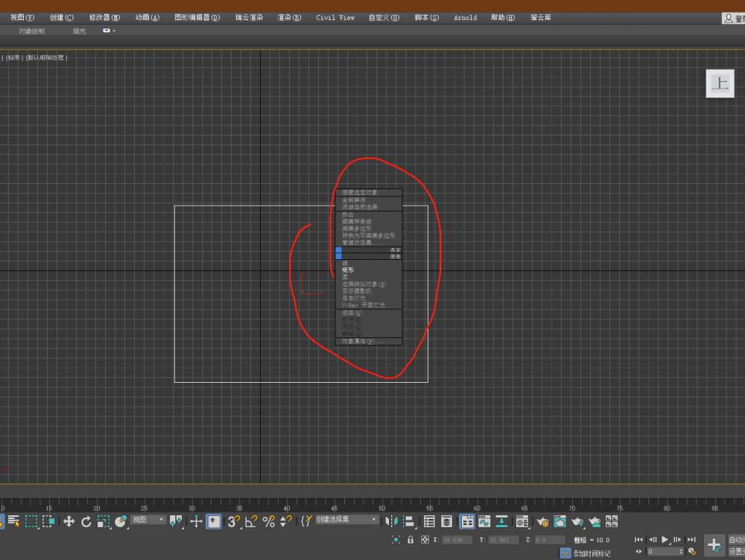Step to the previous frame
Viewport: 745px width, 560px height.
pyautogui.click(x=653, y=540)
